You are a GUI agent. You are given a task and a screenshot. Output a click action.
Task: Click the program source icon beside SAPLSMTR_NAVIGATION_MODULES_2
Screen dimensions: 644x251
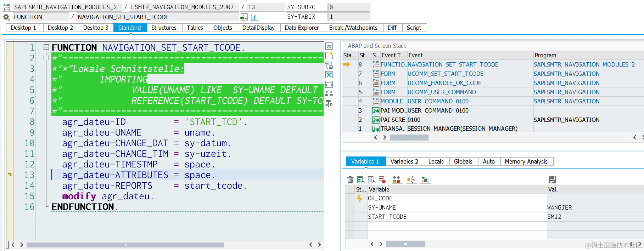click(7, 7)
